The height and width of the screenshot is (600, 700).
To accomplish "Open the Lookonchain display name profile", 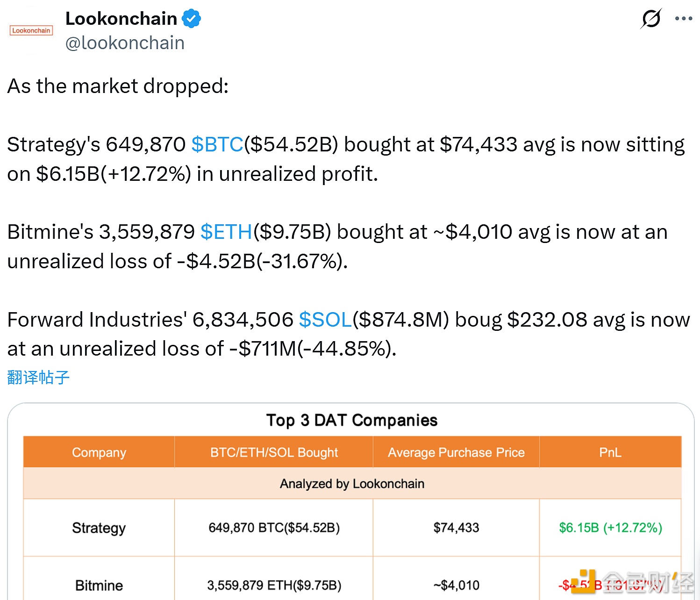I will point(121,19).
